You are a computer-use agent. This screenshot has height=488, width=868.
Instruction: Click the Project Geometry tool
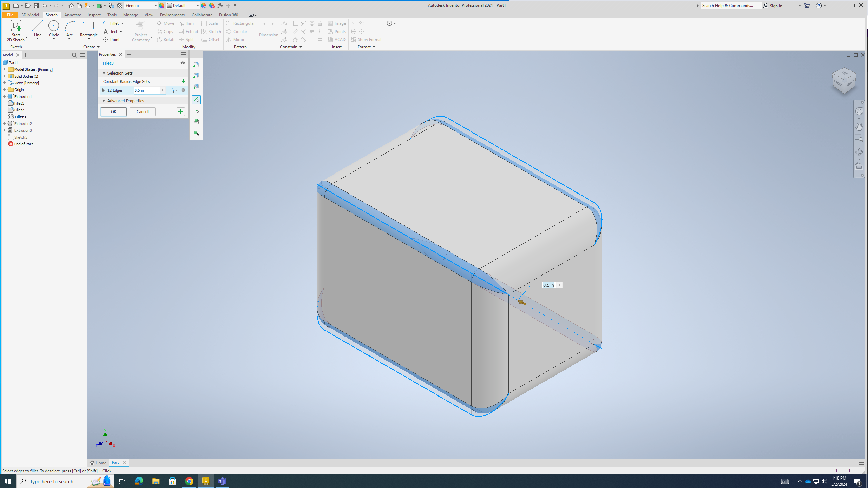[x=141, y=31]
